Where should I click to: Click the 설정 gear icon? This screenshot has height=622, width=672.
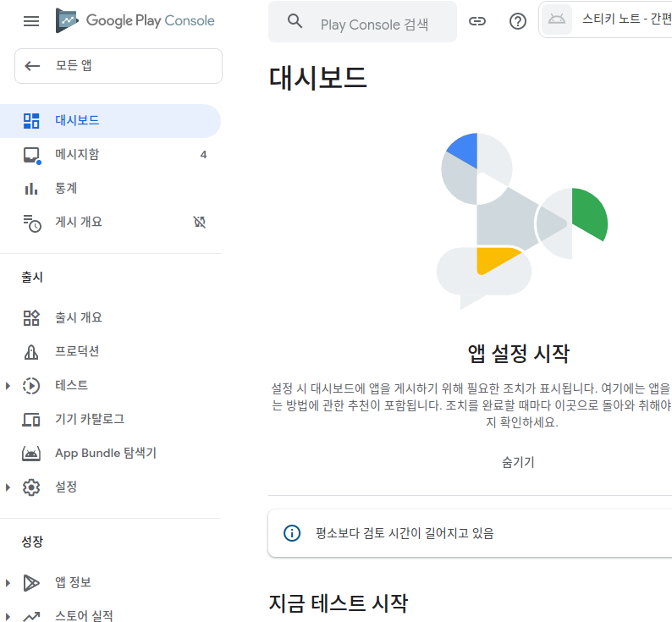31,487
